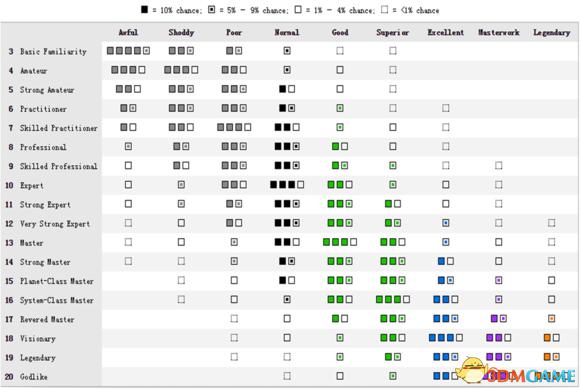
Task: Click row label "18 Visionary"
Action: (30, 339)
